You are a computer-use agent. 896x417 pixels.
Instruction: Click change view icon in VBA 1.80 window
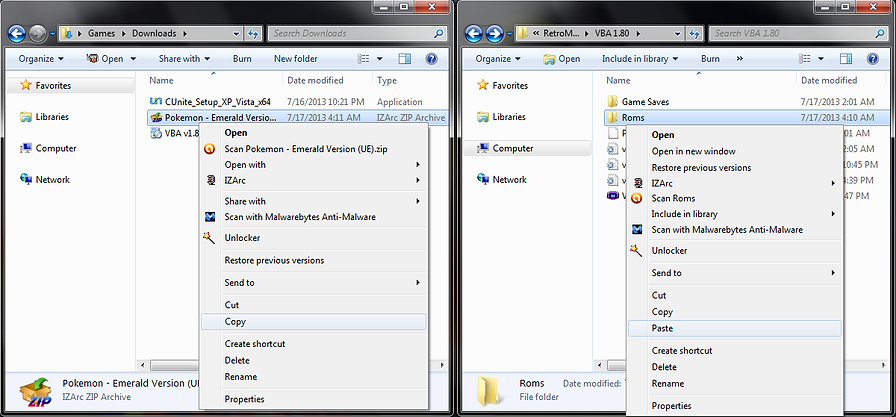point(805,59)
